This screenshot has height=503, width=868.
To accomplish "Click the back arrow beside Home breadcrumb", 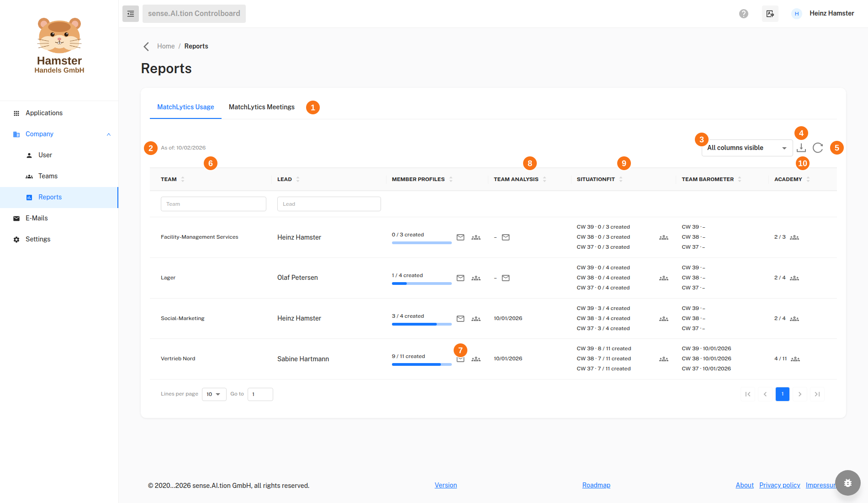I will (x=146, y=47).
